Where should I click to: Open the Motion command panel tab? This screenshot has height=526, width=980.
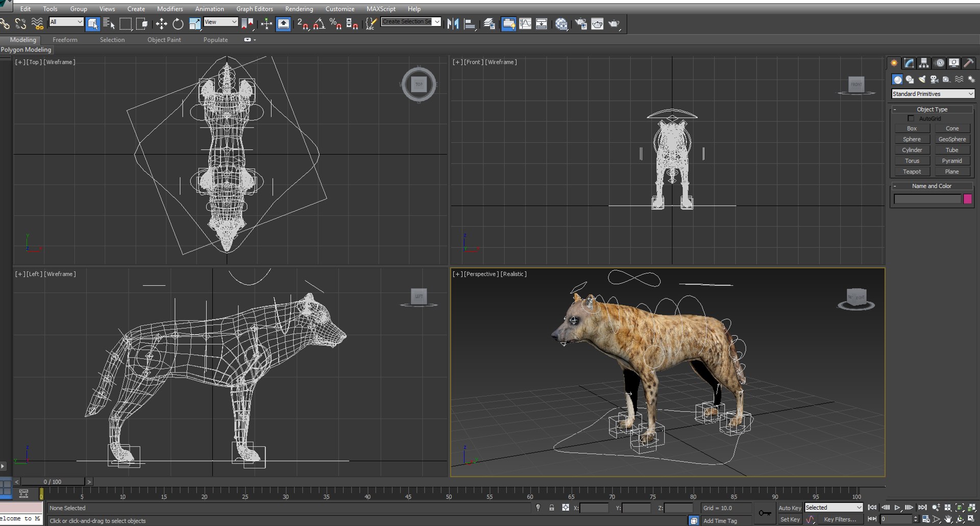[x=939, y=63]
